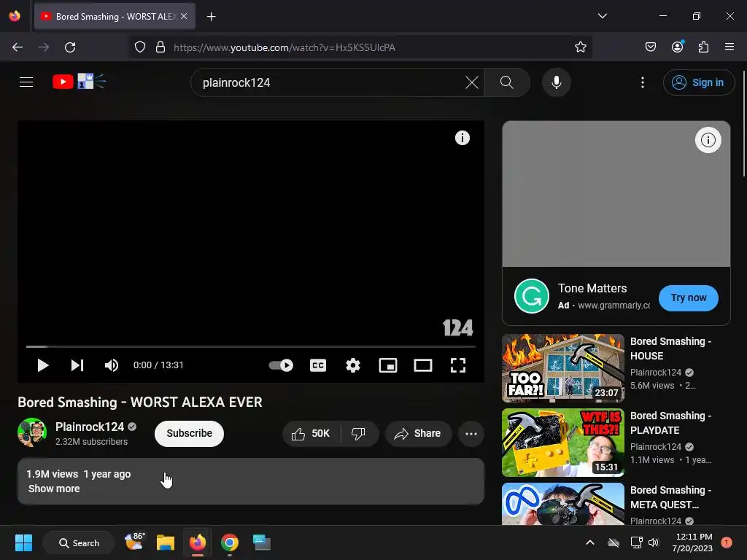Close the Bored Smashing tab
747x560 pixels.
click(x=184, y=16)
